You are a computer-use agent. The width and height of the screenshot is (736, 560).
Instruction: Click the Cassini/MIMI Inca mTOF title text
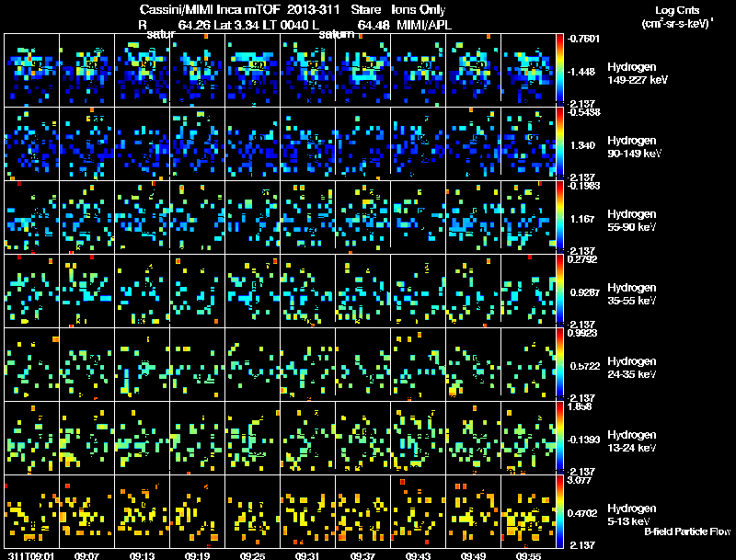210,9
